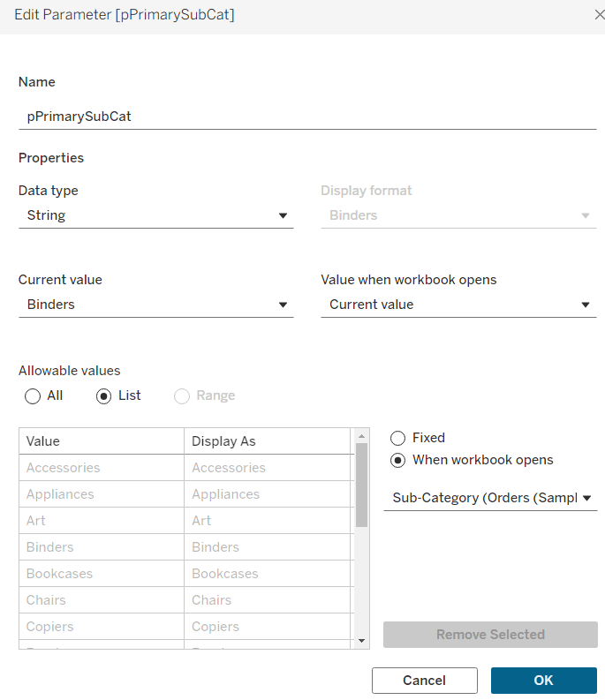Click the Cancel button
The image size is (605, 700).
(x=424, y=681)
